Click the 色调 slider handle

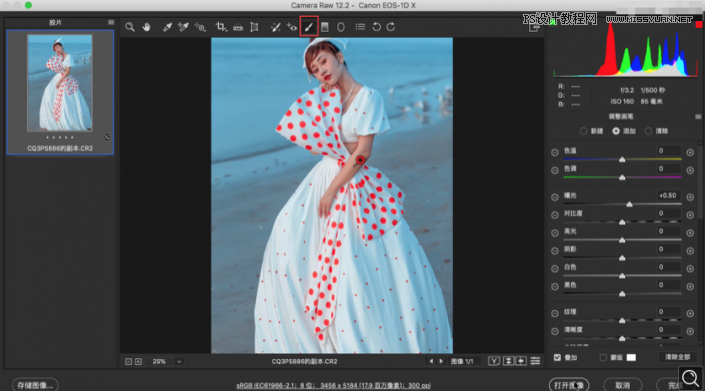622,178
